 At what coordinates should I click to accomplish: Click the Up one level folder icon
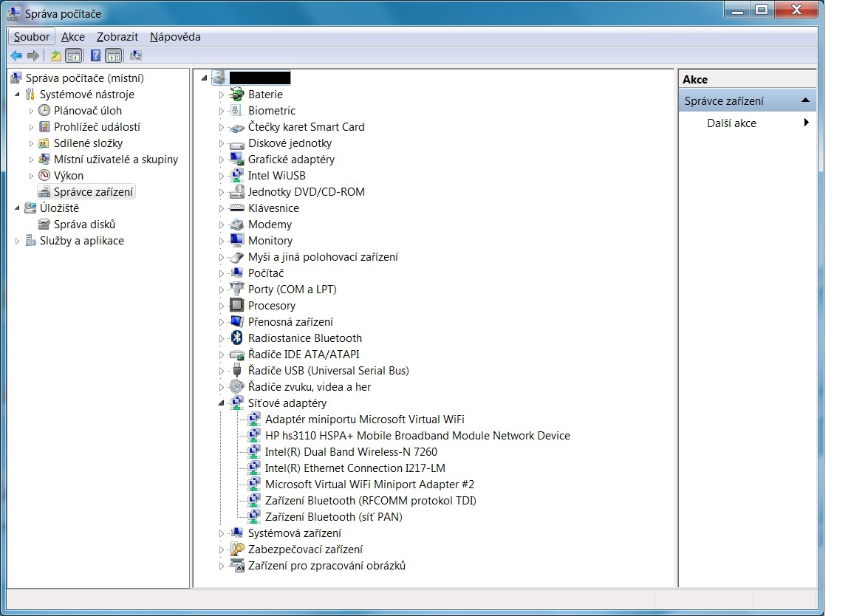[x=56, y=55]
